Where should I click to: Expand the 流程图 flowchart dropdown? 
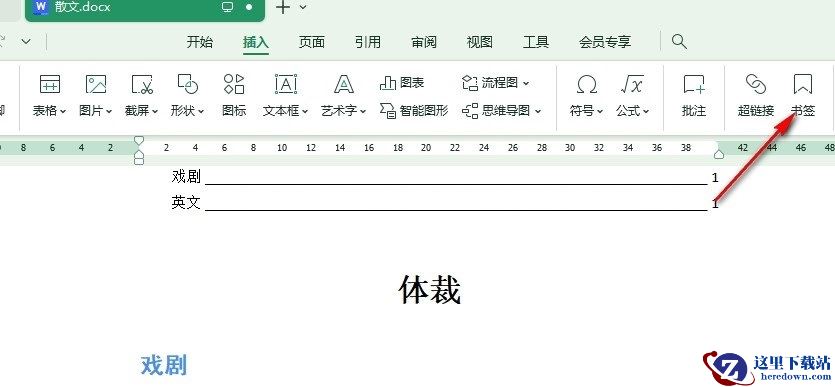point(526,83)
